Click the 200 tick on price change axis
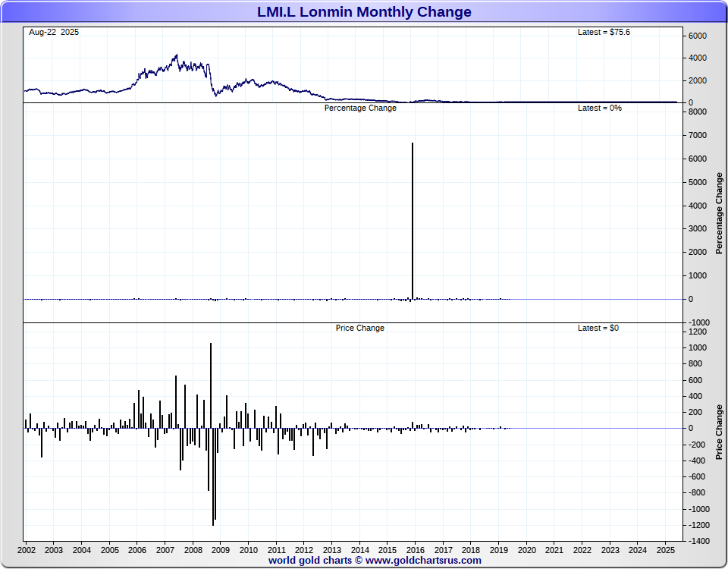This screenshot has height=569, width=728. click(x=695, y=412)
